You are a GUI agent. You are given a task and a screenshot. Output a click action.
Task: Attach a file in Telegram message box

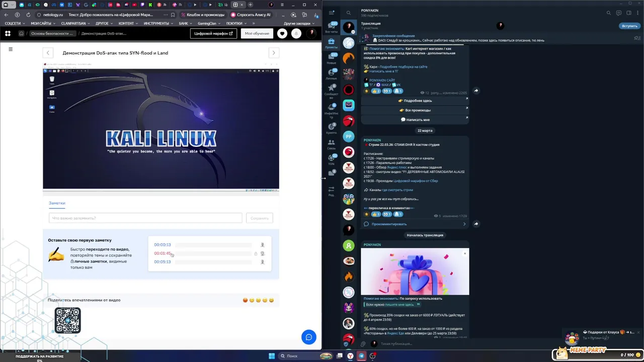363,344
